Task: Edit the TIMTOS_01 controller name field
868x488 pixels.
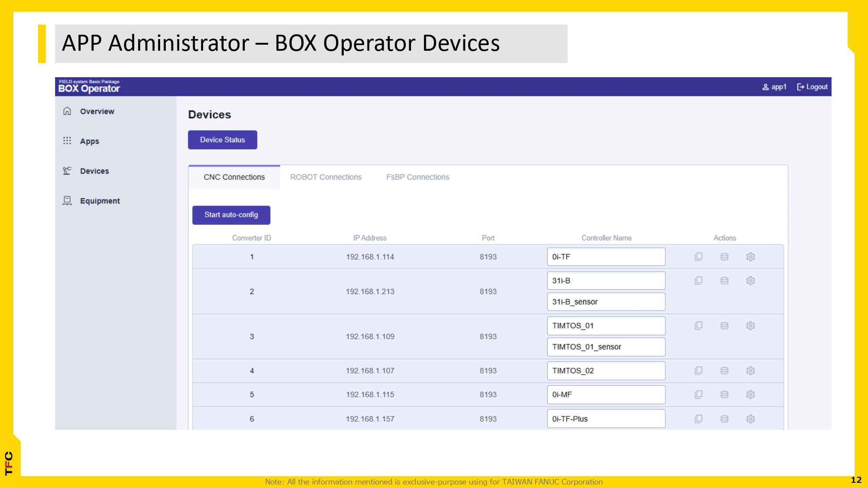Action: pos(606,326)
